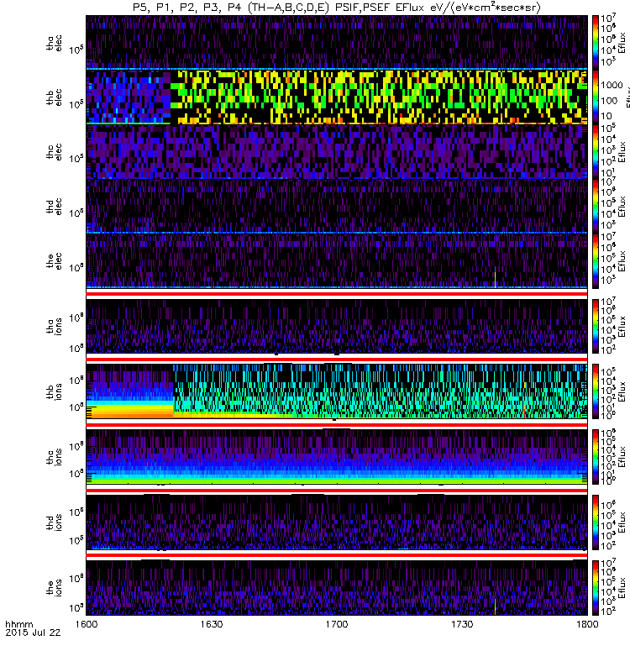Click the Eflux label beside the elec colorbar
Viewport: 630px width, 672px height.
(622, 260)
